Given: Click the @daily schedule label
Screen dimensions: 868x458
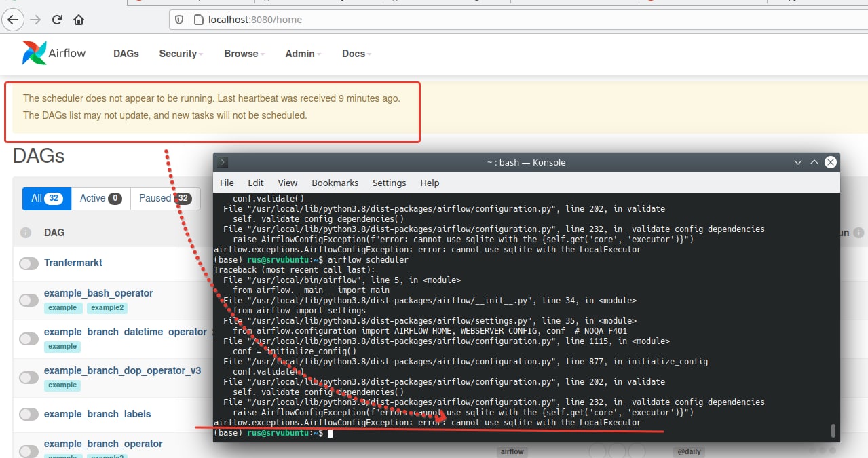Looking at the screenshot, I should click(689, 451).
